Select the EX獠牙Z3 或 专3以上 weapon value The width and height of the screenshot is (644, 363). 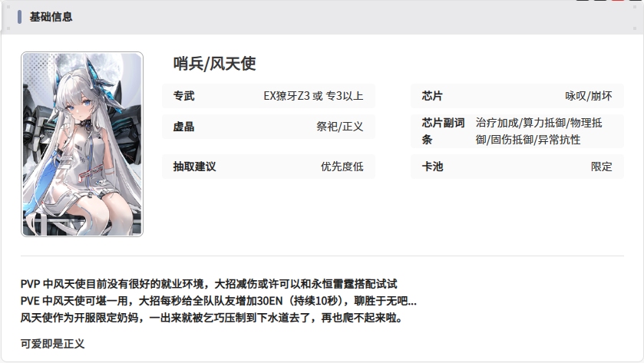(313, 96)
